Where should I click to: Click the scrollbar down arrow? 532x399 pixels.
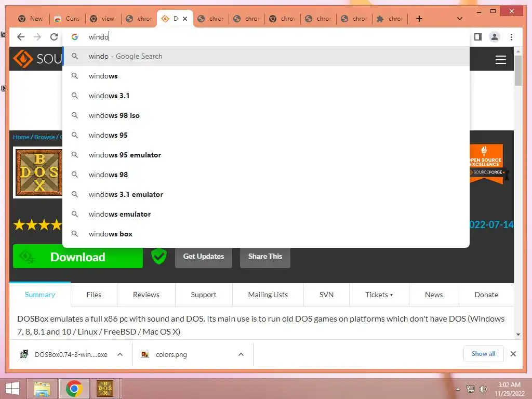pos(518,335)
